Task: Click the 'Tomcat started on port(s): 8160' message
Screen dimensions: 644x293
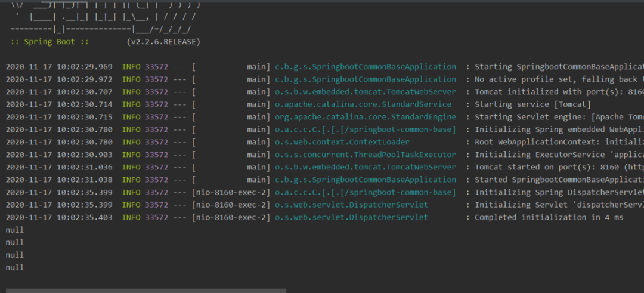Action: [559, 167]
